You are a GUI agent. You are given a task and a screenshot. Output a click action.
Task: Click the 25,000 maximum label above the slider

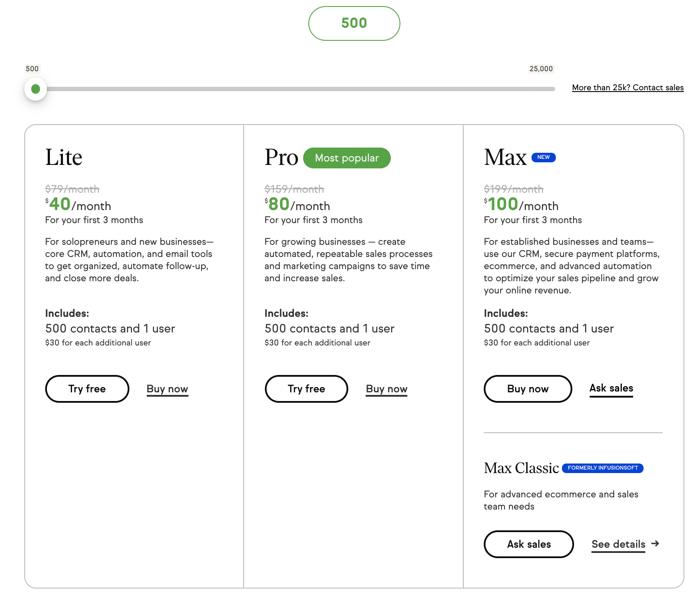pyautogui.click(x=542, y=69)
